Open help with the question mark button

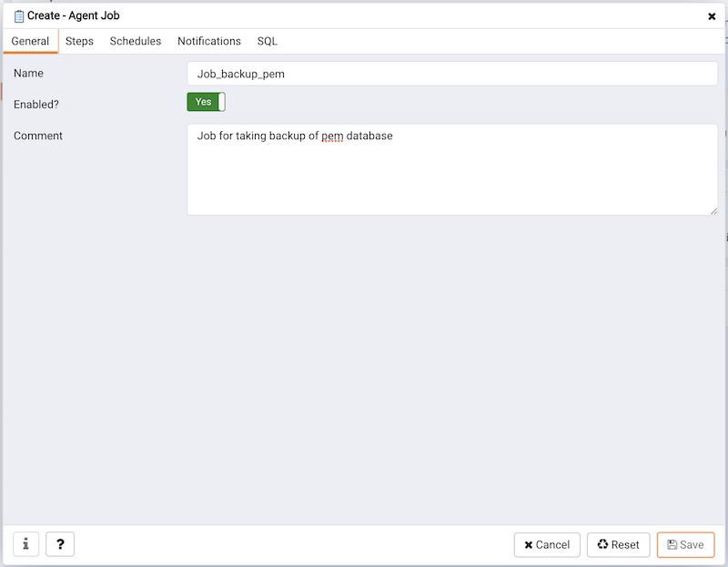[x=60, y=543]
